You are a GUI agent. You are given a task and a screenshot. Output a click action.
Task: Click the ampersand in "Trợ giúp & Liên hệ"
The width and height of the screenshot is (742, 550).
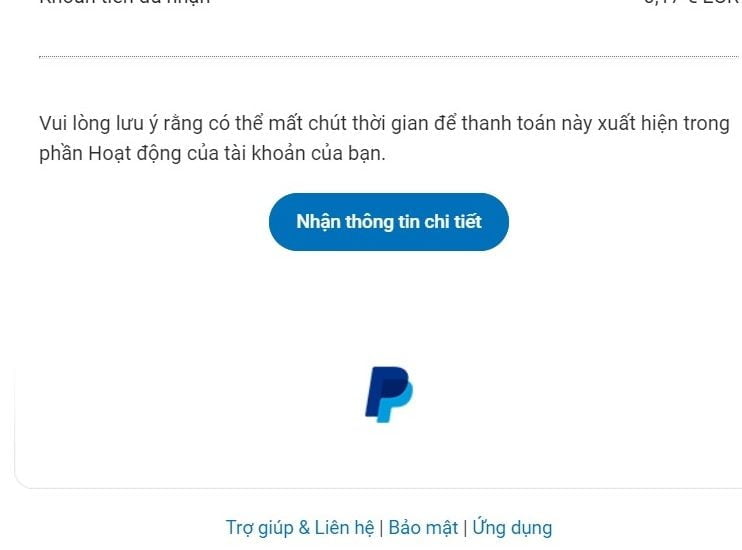pos(304,528)
